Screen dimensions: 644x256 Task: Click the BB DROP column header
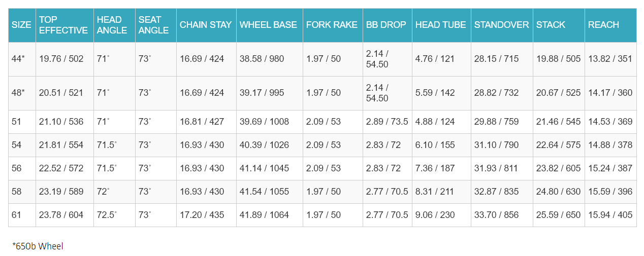[386, 25]
